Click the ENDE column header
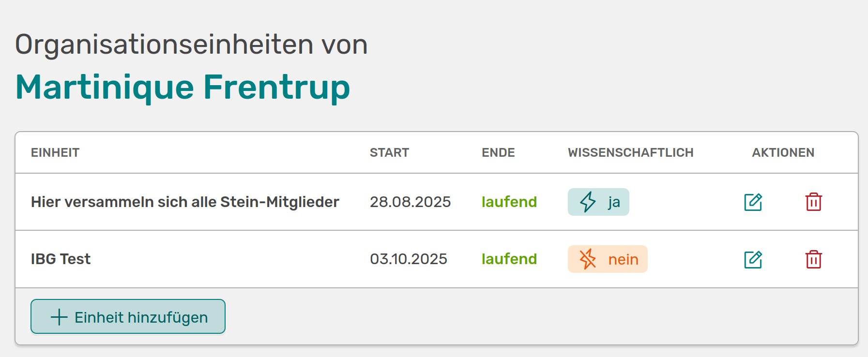This screenshot has width=868, height=357. click(498, 153)
